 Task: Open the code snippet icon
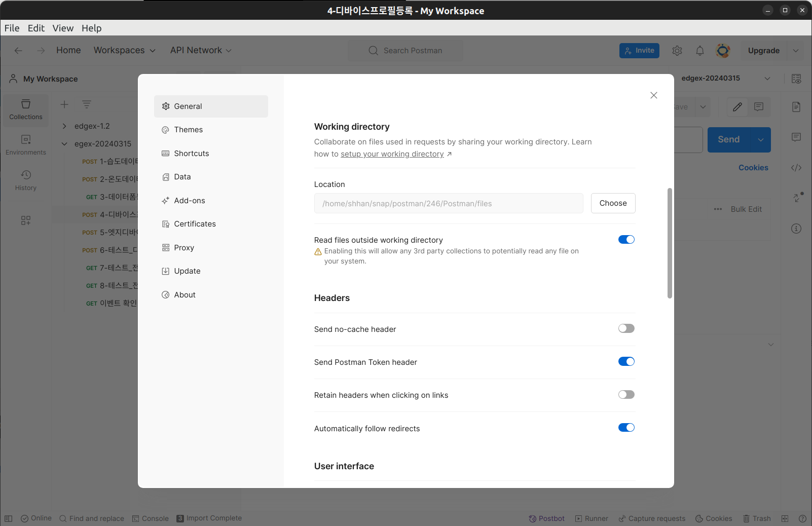796,168
